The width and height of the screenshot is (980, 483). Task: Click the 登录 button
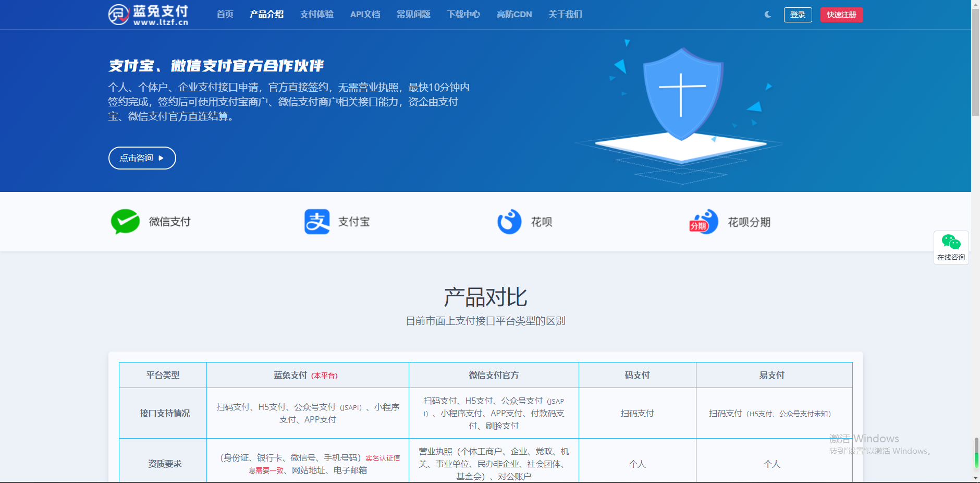[798, 15]
